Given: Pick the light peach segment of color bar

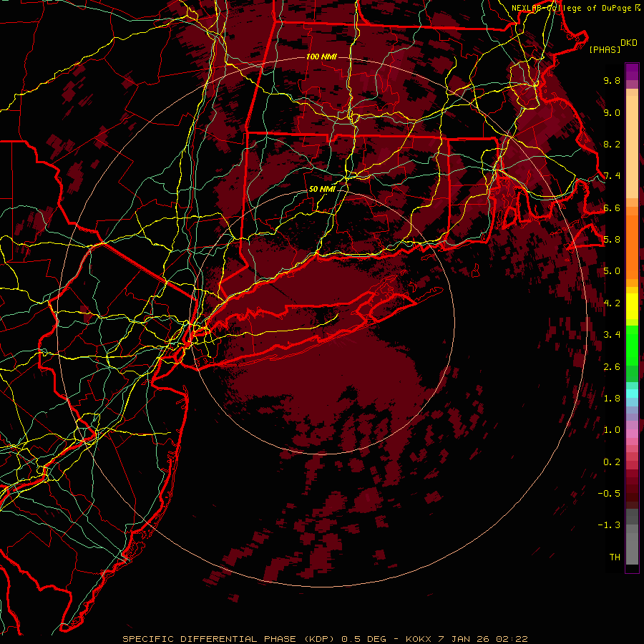Looking at the screenshot, I should click(632, 148).
